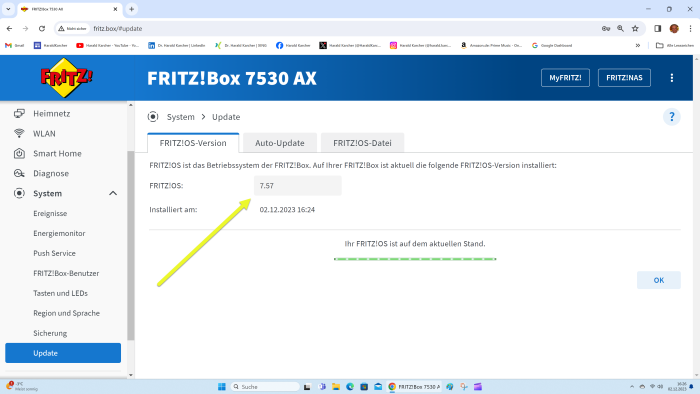Expand the system tray hidden icons arrow

click(632, 387)
